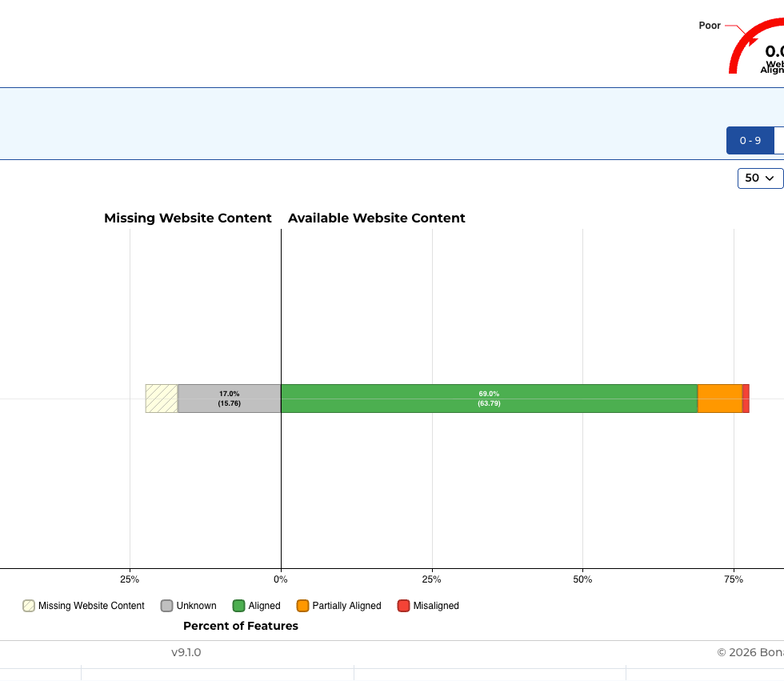Click the © 2026 copyright text
The width and height of the screenshot is (784, 681).
click(750, 652)
